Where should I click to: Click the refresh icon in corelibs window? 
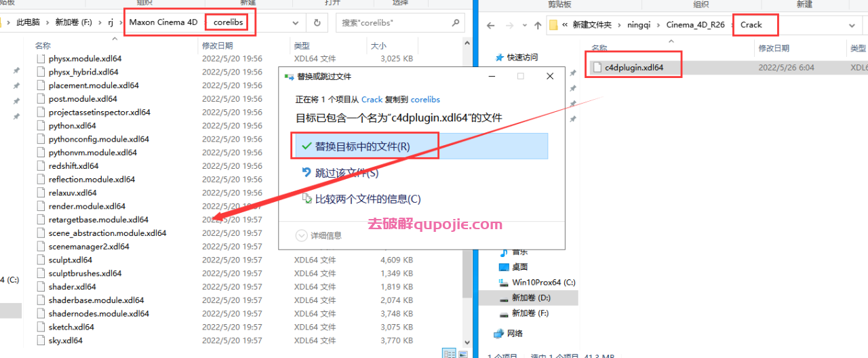click(317, 22)
